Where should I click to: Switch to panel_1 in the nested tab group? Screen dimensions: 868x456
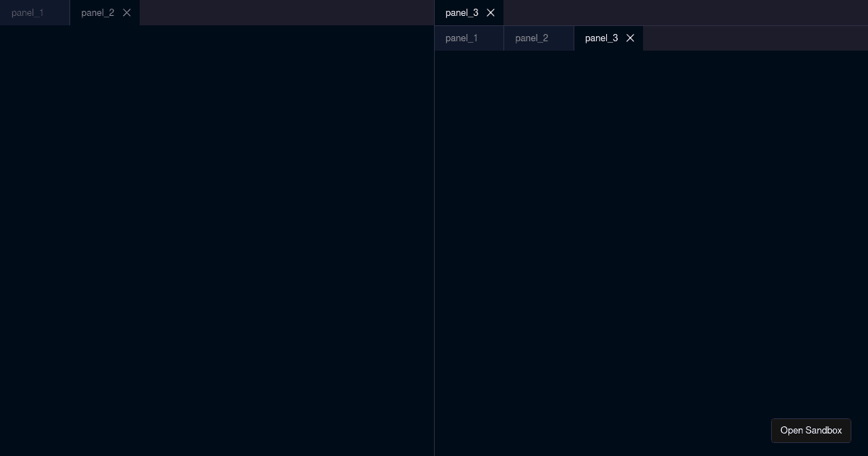(461, 38)
